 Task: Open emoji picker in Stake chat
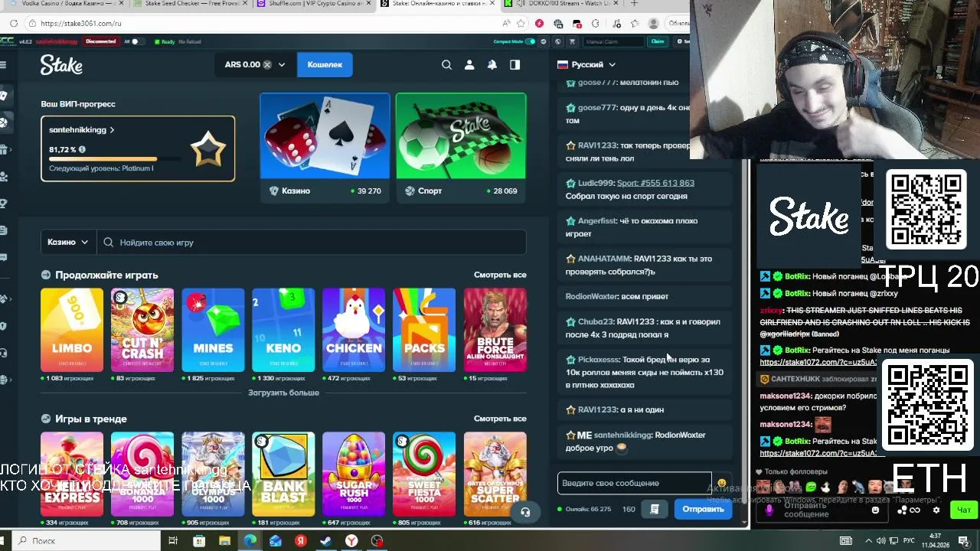(x=721, y=483)
